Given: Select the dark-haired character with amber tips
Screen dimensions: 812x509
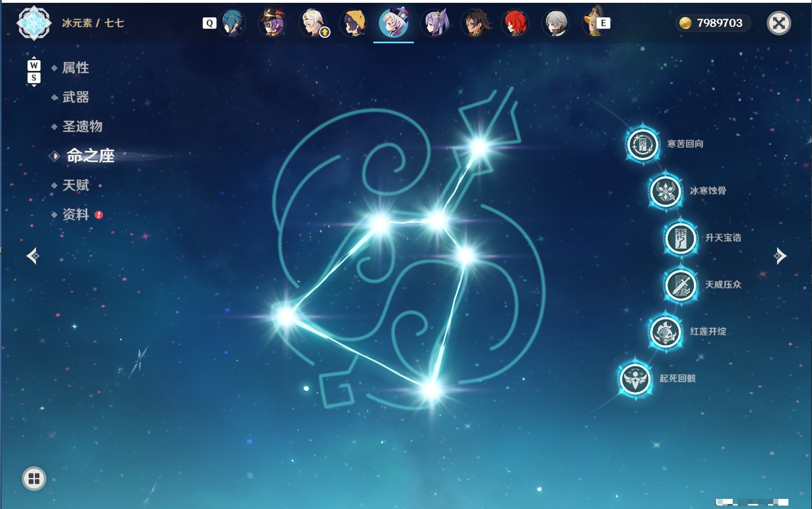Looking at the screenshot, I should (x=475, y=23).
